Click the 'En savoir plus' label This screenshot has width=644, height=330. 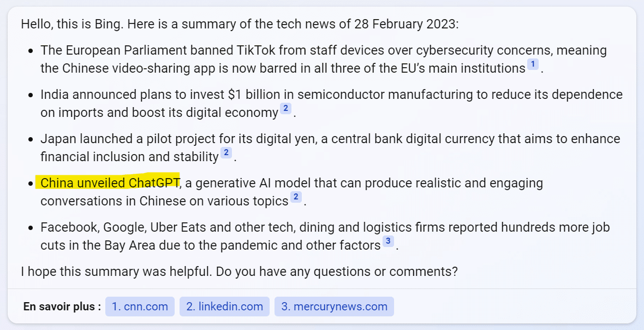click(62, 307)
